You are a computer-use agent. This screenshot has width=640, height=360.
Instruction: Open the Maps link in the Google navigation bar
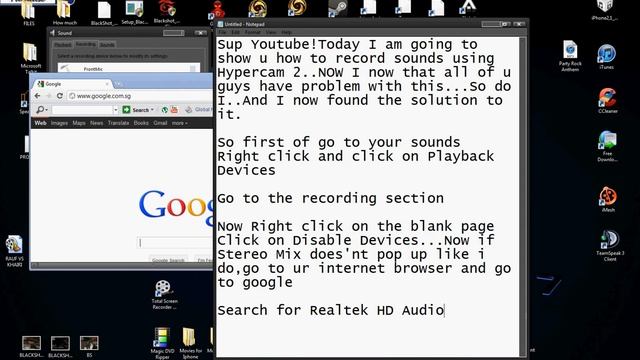(x=79, y=123)
